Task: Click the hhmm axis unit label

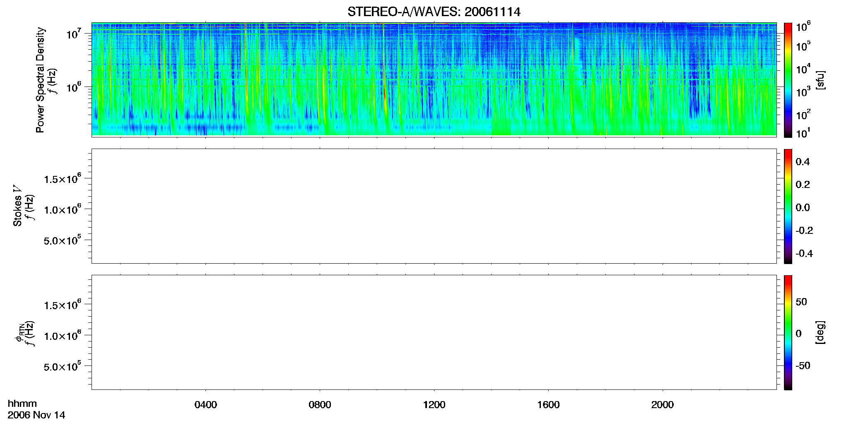Action: 22,404
